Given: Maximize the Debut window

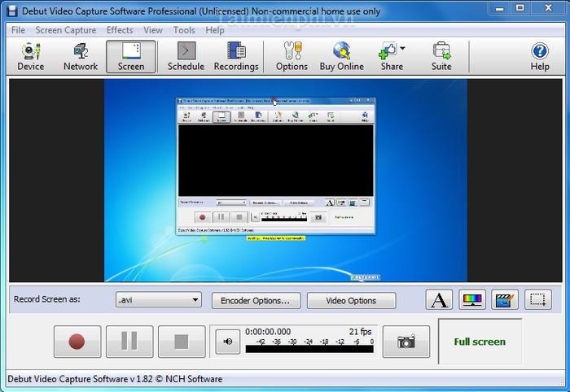Looking at the screenshot, I should (x=520, y=8).
